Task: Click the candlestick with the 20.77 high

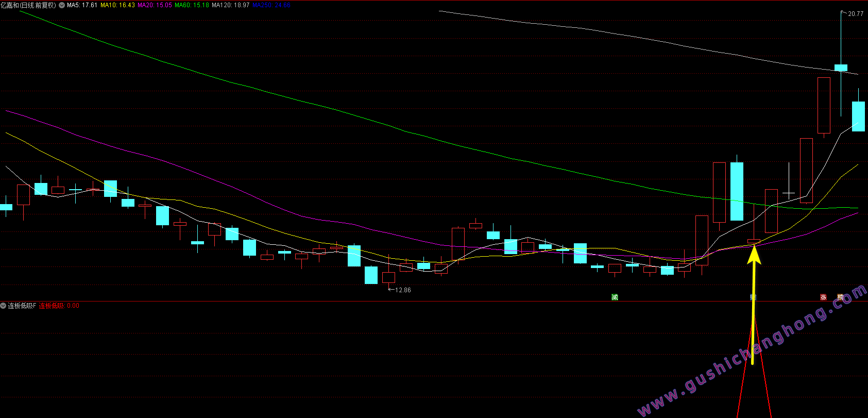Action: click(x=841, y=68)
